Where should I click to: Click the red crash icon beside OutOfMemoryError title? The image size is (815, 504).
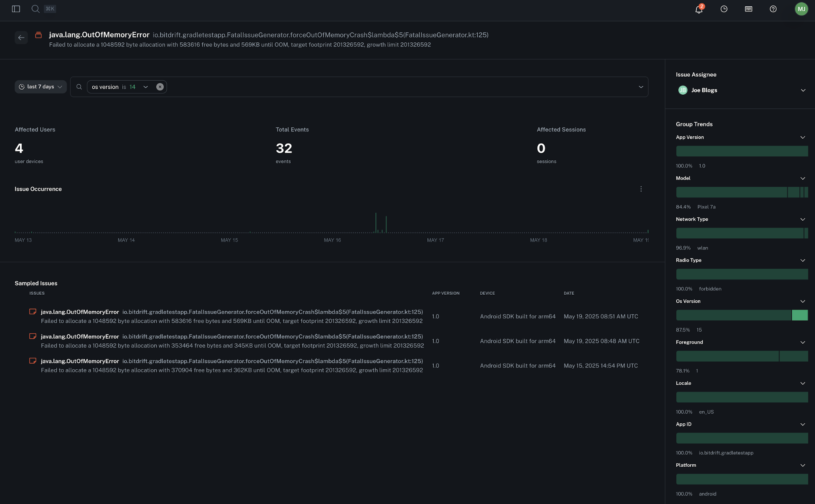point(39,35)
